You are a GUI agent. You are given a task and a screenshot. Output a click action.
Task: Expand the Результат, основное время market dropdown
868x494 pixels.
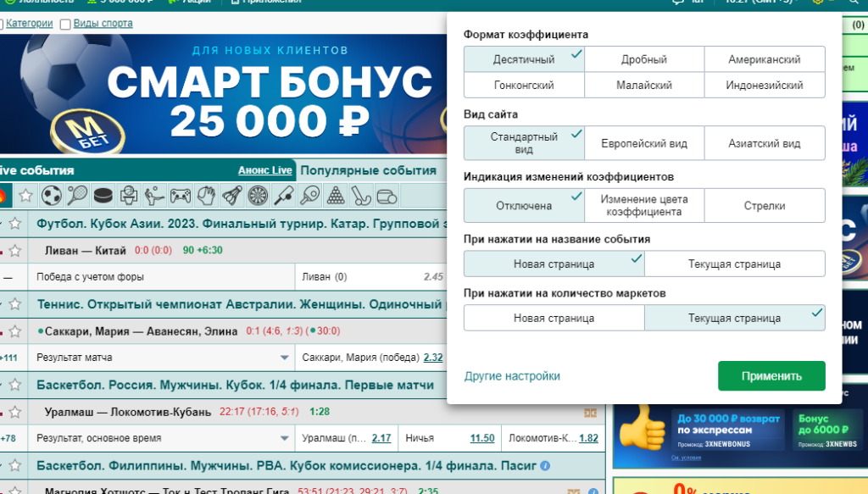coord(285,439)
